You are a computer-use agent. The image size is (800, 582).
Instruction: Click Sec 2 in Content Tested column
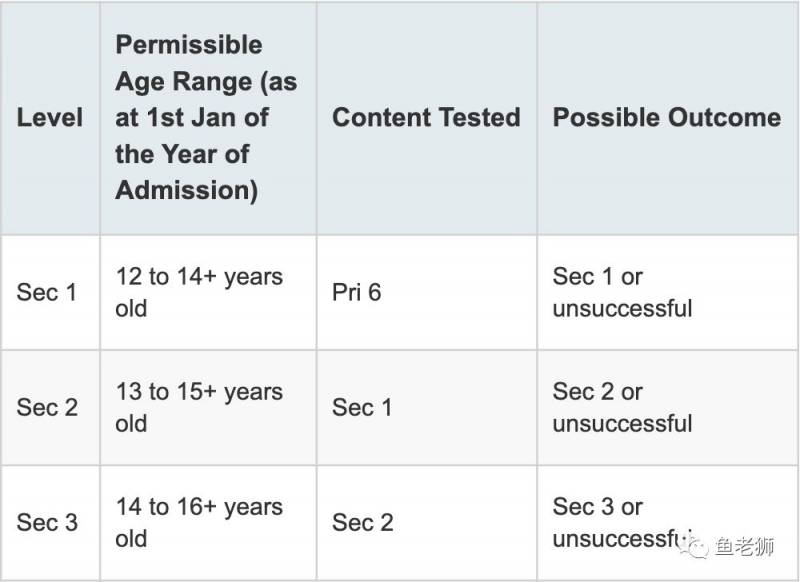pyautogui.click(x=362, y=522)
